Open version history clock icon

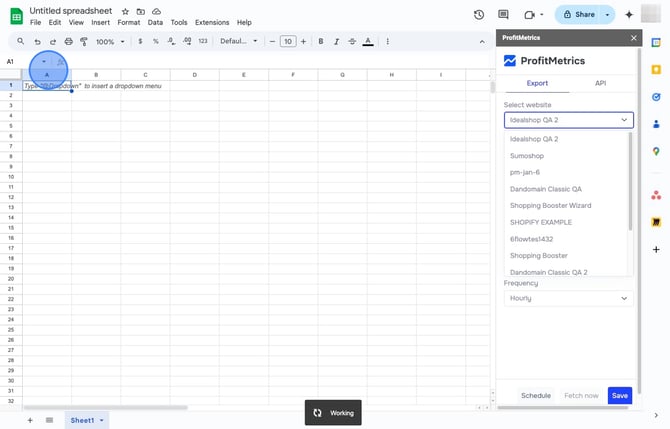click(479, 15)
